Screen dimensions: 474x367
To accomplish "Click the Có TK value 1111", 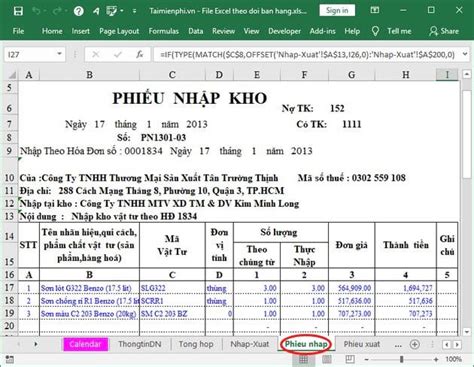I will pyautogui.click(x=352, y=124).
